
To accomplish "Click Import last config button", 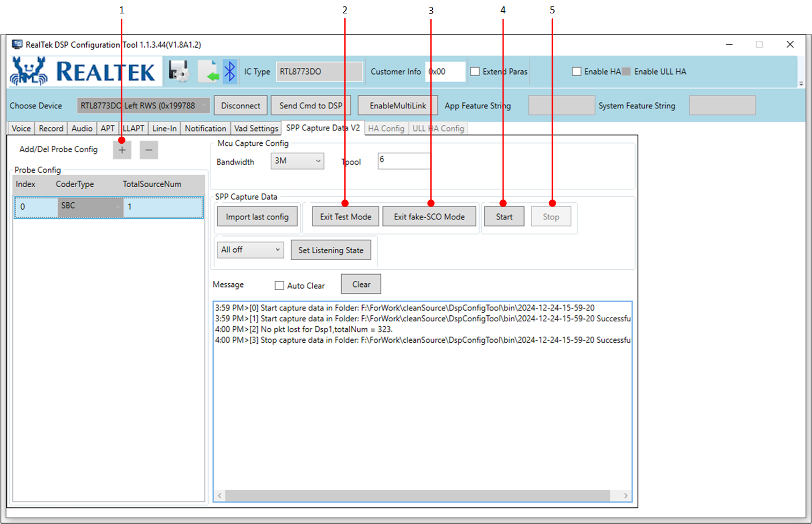I will (257, 217).
